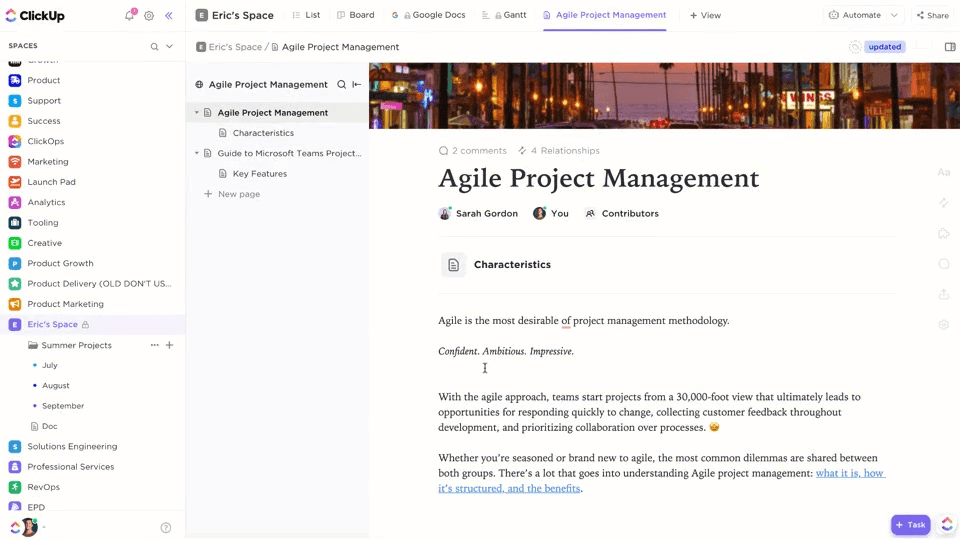Open the Characteristics subpage in tree
The width and height of the screenshot is (960, 540).
click(x=263, y=133)
